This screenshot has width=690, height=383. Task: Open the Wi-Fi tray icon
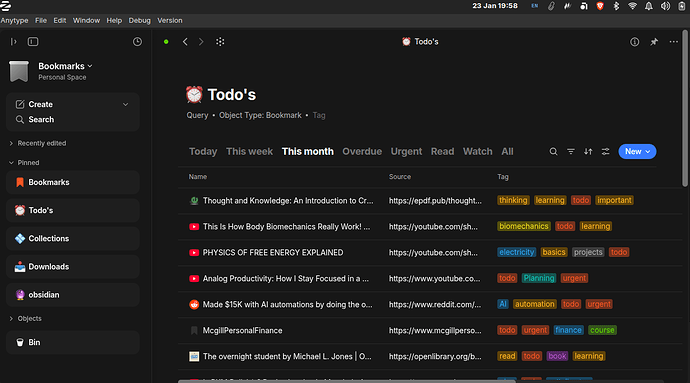[632, 6]
